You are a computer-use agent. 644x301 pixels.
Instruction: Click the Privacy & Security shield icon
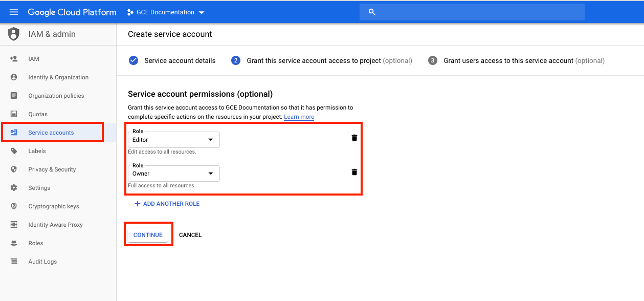point(14,169)
